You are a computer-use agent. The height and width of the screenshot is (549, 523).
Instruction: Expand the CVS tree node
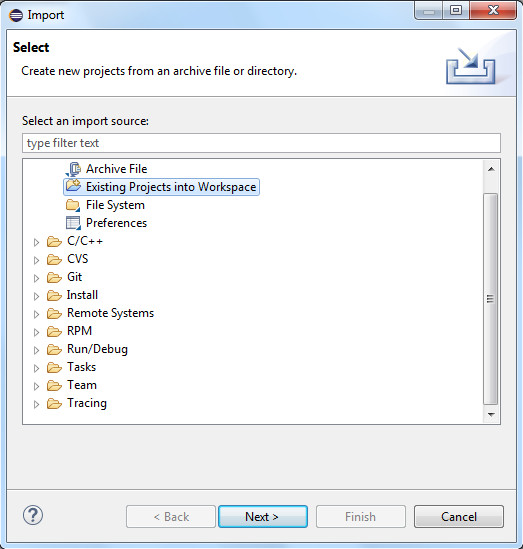pyautogui.click(x=36, y=260)
